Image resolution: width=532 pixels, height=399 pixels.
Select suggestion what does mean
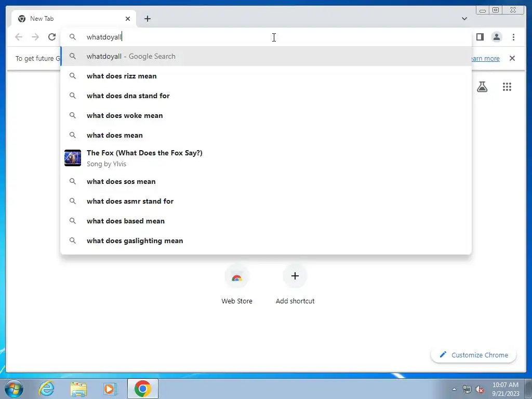click(266, 135)
